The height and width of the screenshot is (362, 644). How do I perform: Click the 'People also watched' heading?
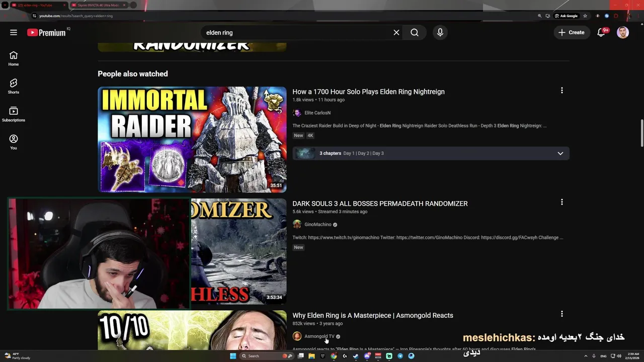tap(133, 74)
